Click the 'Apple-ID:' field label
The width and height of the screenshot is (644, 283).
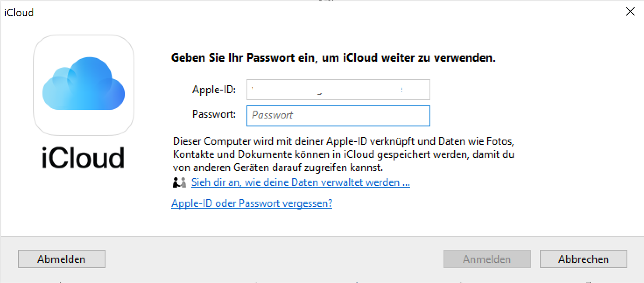(x=214, y=90)
